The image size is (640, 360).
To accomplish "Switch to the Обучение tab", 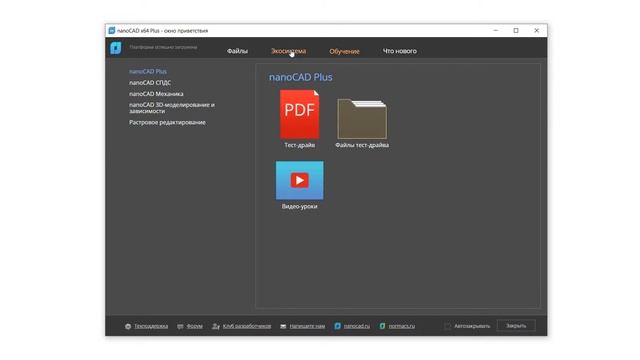I will pos(344,51).
